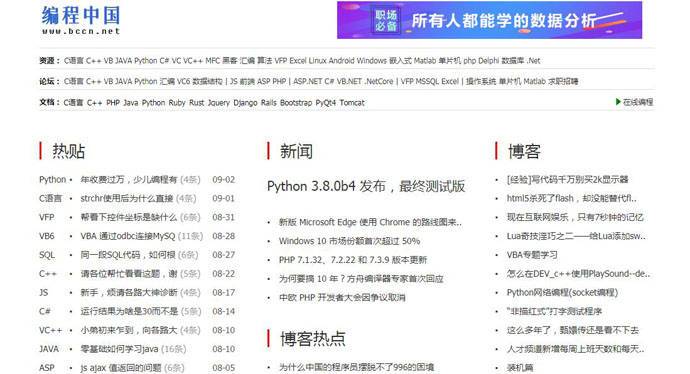Select Delphi in the 资源 row
Screen dimensions: 690x374
click(x=488, y=61)
